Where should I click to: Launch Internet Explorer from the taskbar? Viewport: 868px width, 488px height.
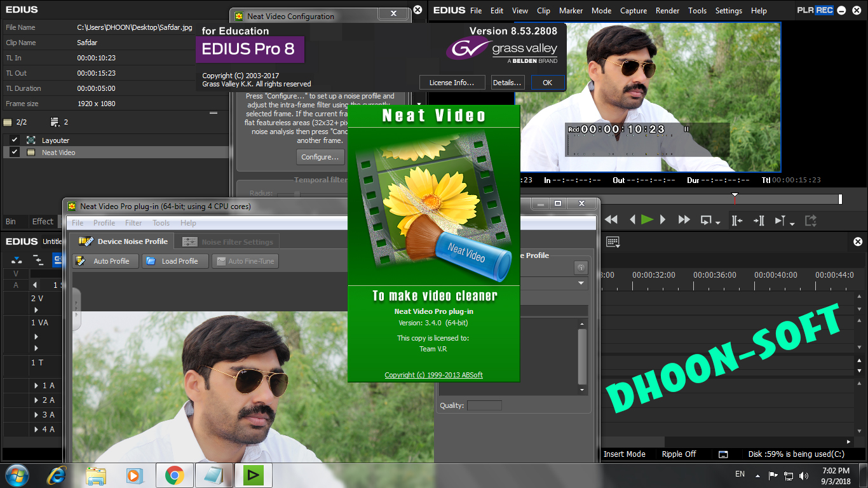point(57,475)
